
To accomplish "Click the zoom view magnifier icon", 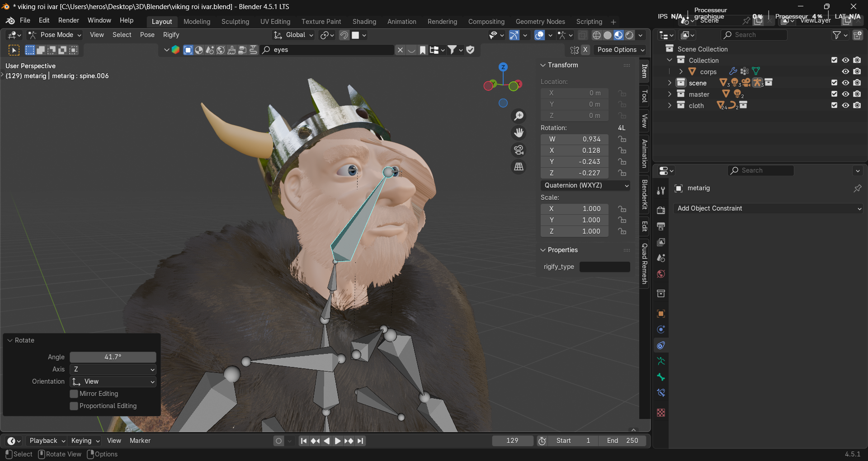I will coord(519,116).
